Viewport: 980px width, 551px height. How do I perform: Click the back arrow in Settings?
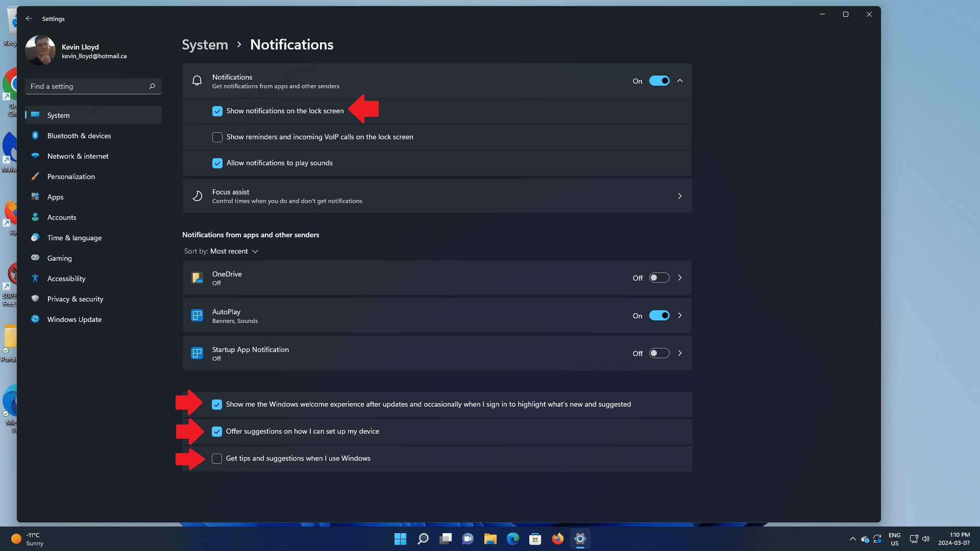(29, 18)
